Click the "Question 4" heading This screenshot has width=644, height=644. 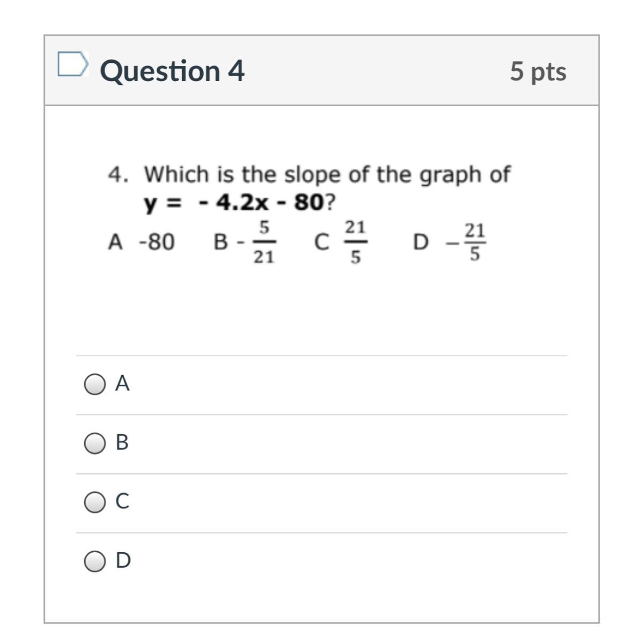pyautogui.click(x=172, y=71)
